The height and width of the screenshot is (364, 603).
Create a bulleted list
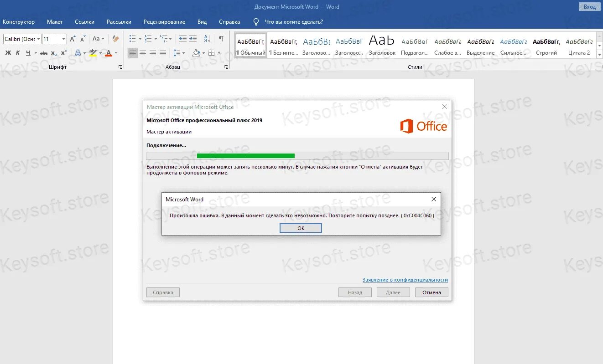point(132,39)
